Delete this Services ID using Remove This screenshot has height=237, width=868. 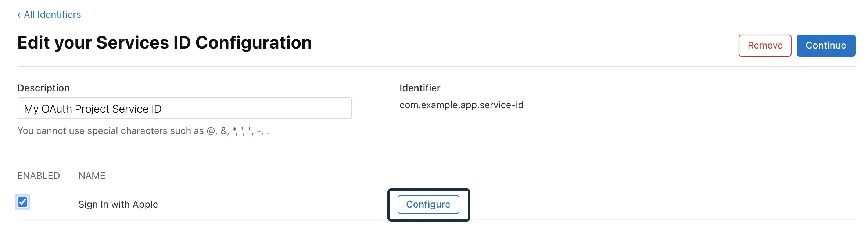coord(765,45)
